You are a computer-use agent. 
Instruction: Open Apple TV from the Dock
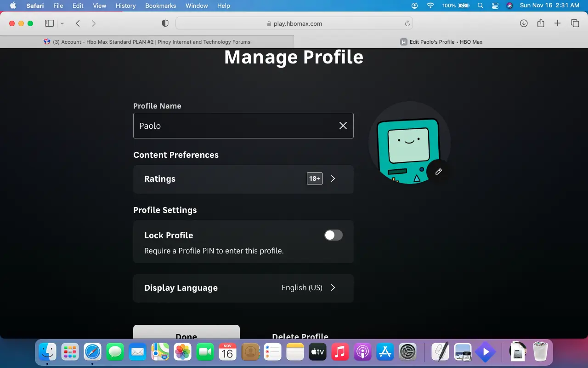[317, 352]
